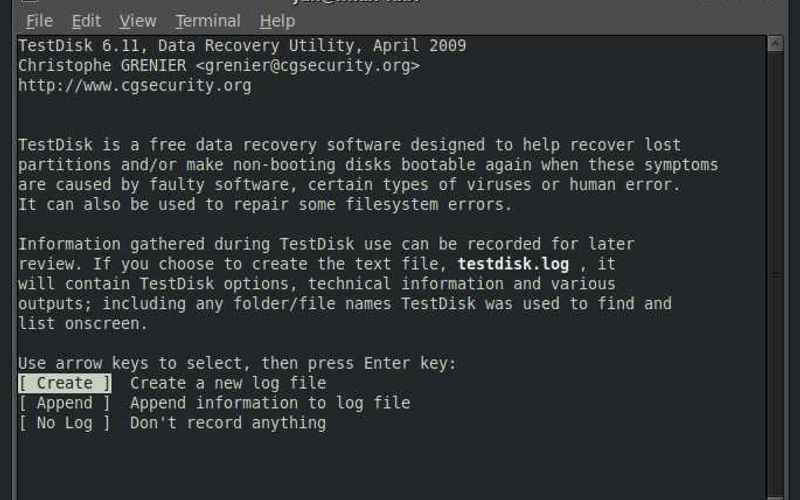The height and width of the screenshot is (500, 800).
Task: Click the 'Create a new log file' description
Action: [x=228, y=383]
